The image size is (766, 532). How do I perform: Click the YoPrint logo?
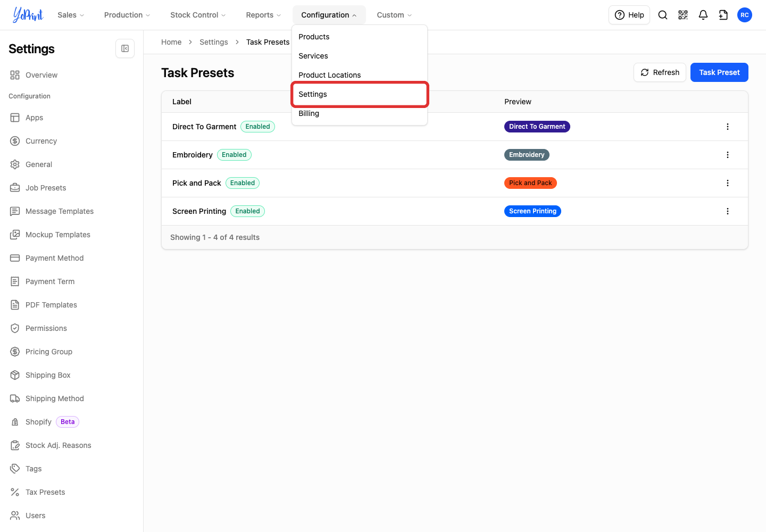coord(28,15)
